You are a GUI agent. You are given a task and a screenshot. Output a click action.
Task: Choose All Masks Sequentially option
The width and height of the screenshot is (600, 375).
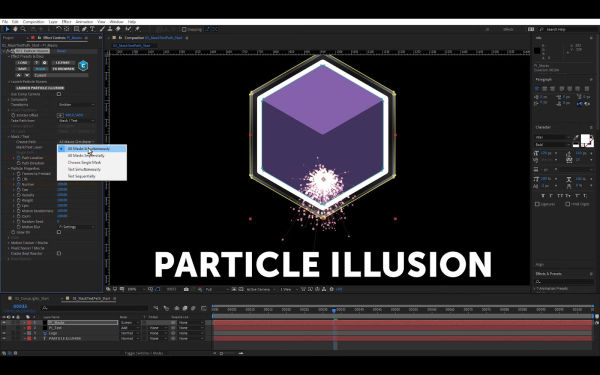coord(92,156)
